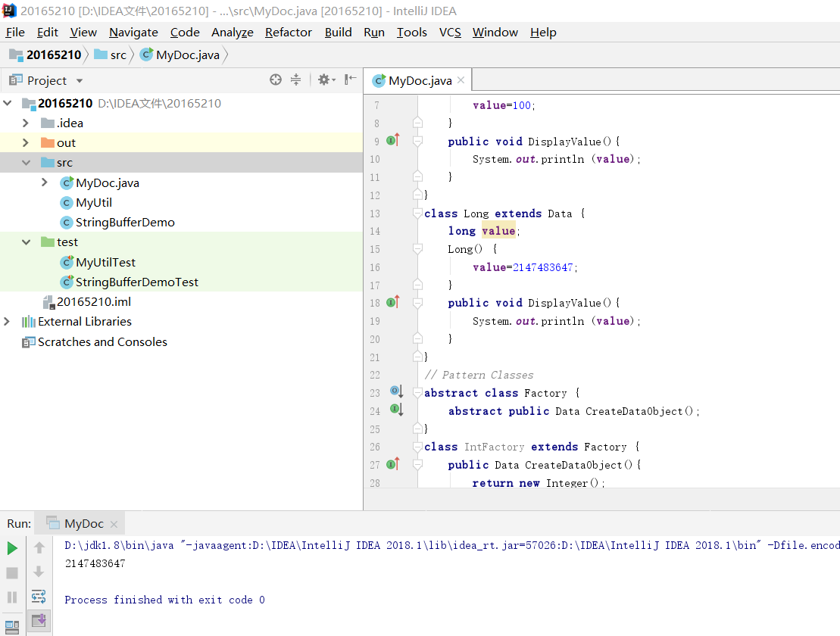Fold the Long class at line 13

pos(417,213)
